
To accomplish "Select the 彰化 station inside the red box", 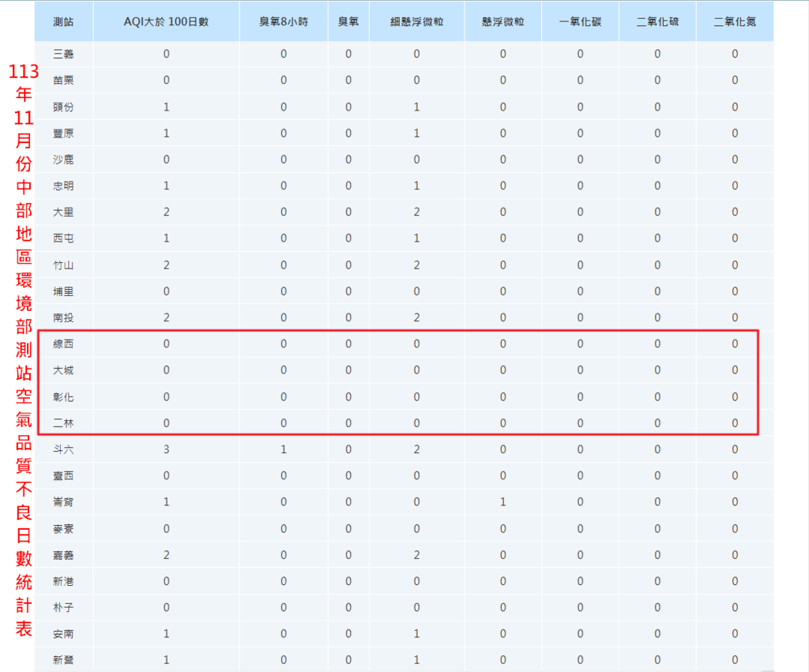I will tap(64, 396).
